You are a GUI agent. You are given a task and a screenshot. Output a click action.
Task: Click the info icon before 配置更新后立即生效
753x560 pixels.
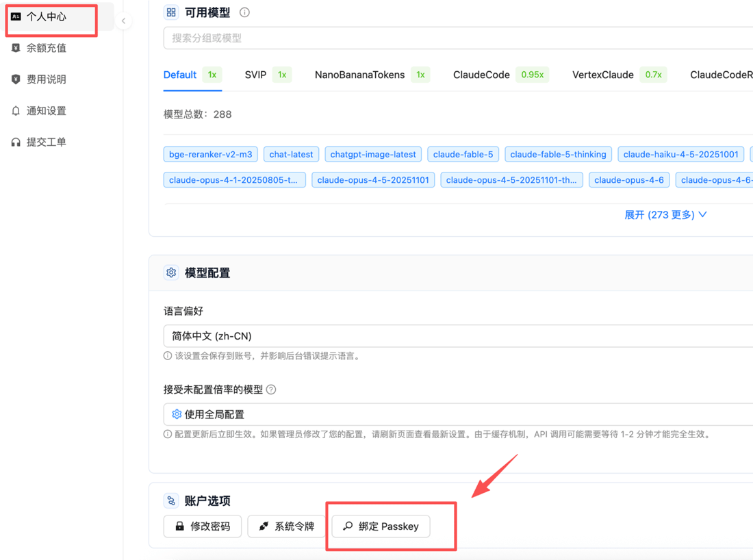tap(168, 434)
